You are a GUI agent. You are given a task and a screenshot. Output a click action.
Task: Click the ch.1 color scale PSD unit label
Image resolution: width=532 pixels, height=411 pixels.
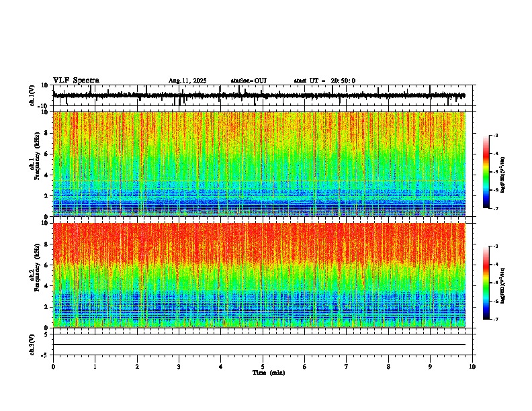tap(502, 175)
